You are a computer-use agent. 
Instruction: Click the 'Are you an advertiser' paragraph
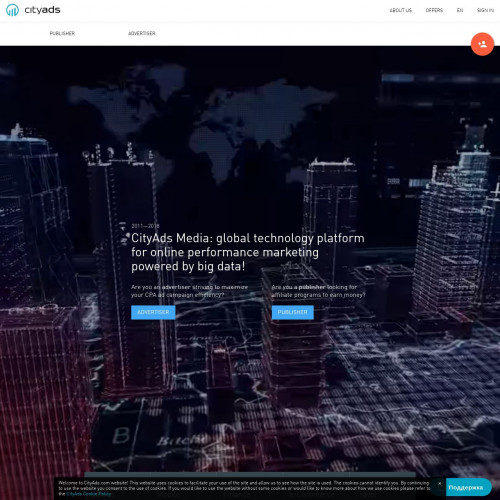click(189, 291)
